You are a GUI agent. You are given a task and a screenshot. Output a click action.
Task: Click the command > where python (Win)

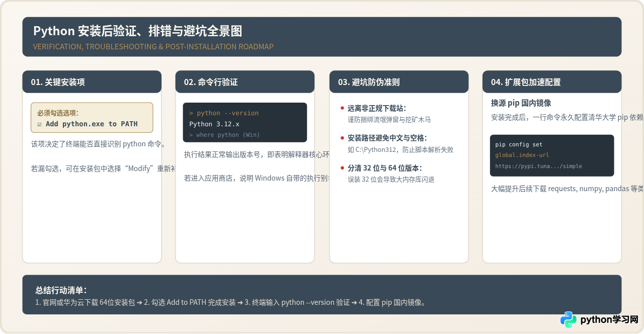click(224, 135)
